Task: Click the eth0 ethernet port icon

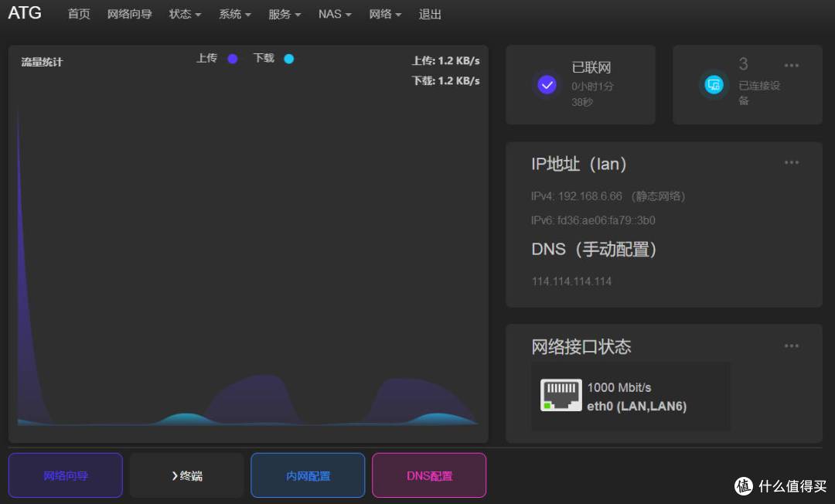Action: (561, 395)
